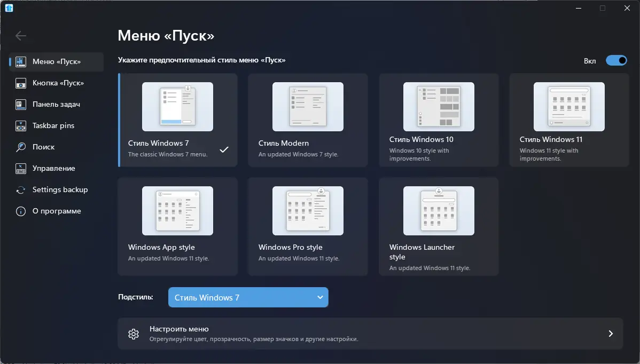Click the Settings backup sync icon
640x364 pixels.
[21, 190]
